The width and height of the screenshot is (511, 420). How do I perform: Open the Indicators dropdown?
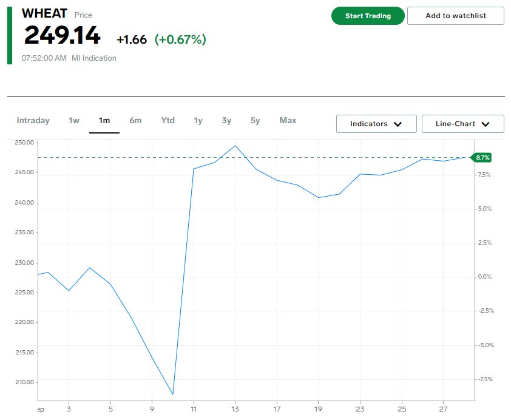376,124
